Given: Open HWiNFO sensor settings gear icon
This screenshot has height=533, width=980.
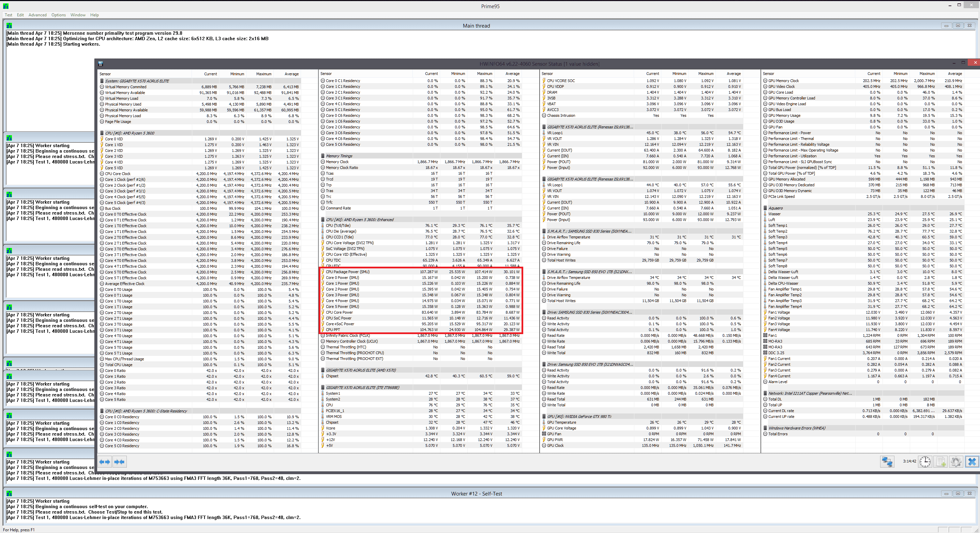Looking at the screenshot, I should pyautogui.click(x=956, y=461).
